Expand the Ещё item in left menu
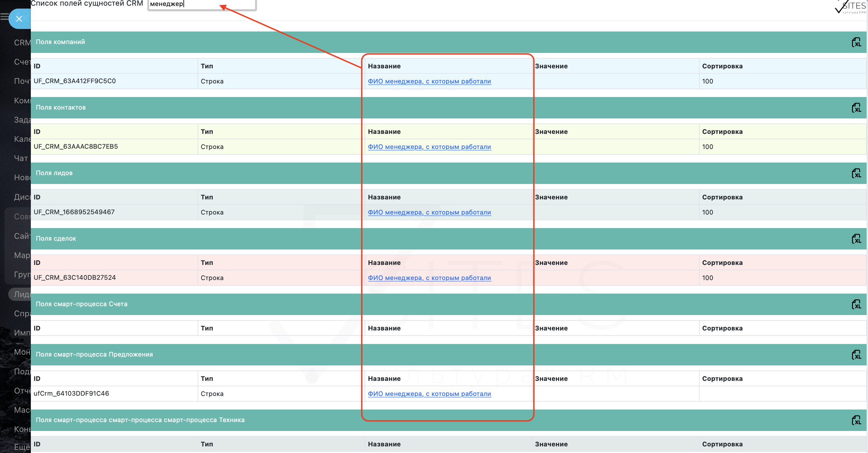Screen dimensions: 868x453 (x=22, y=447)
